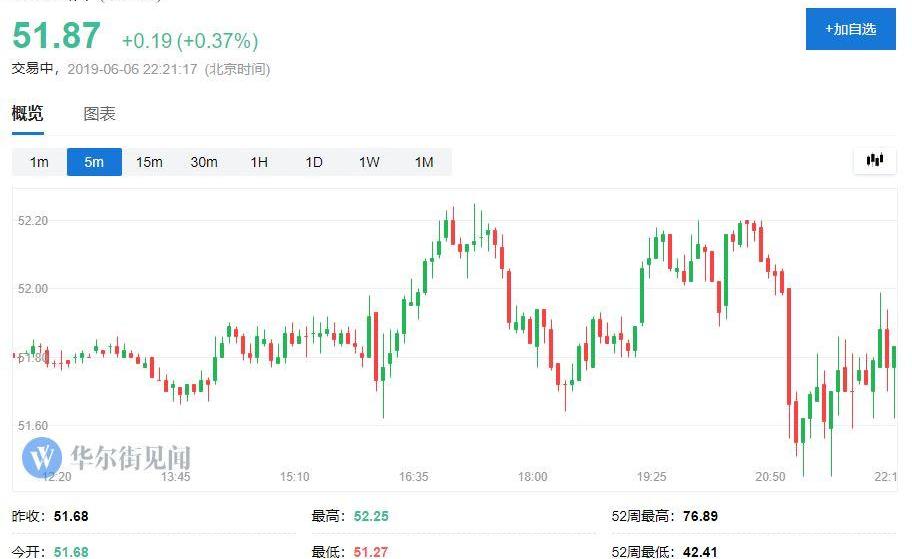Click the 最低 value 51.27
The height and width of the screenshot is (559, 912).
pyautogui.click(x=370, y=551)
